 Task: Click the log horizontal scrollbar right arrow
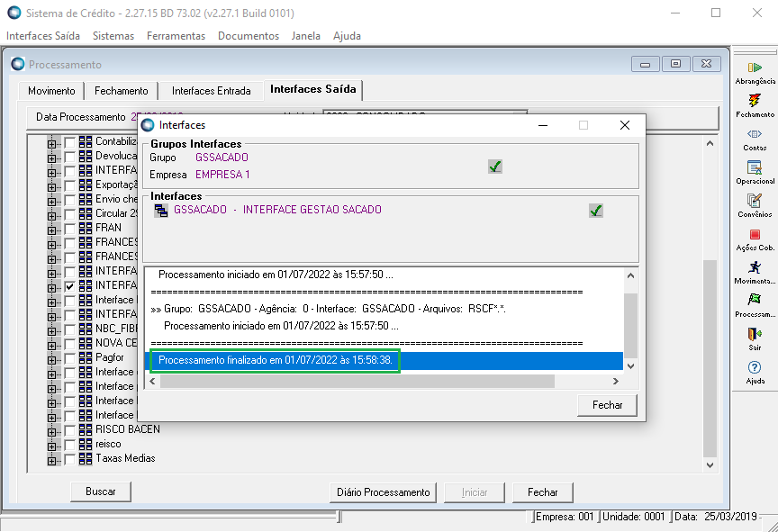point(615,382)
